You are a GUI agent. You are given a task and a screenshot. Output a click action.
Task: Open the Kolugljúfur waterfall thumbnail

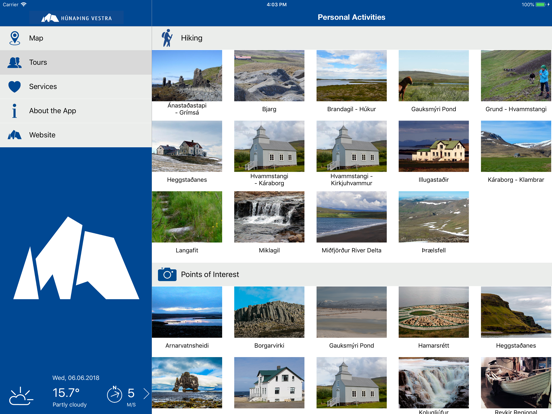point(433,383)
